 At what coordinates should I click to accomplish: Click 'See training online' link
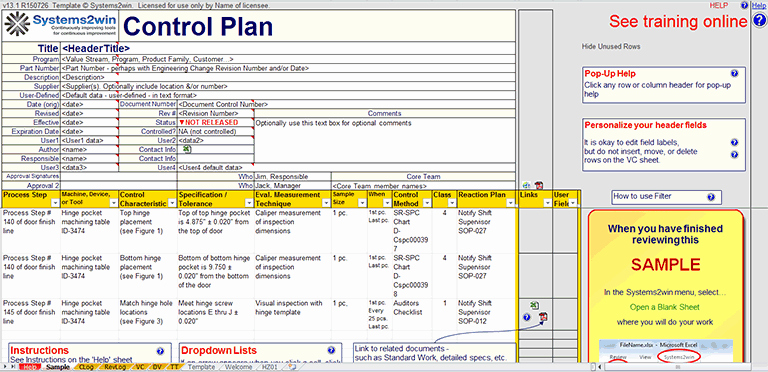tap(679, 22)
